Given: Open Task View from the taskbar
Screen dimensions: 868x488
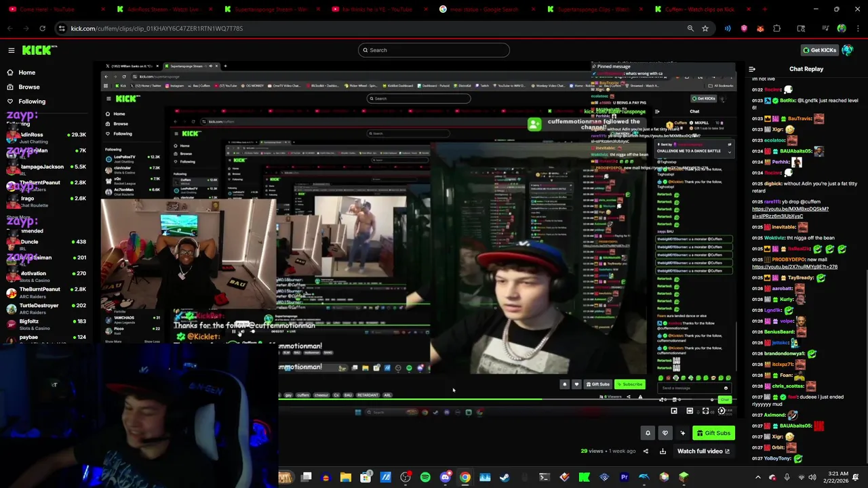Looking at the screenshot, I should coord(307,478).
